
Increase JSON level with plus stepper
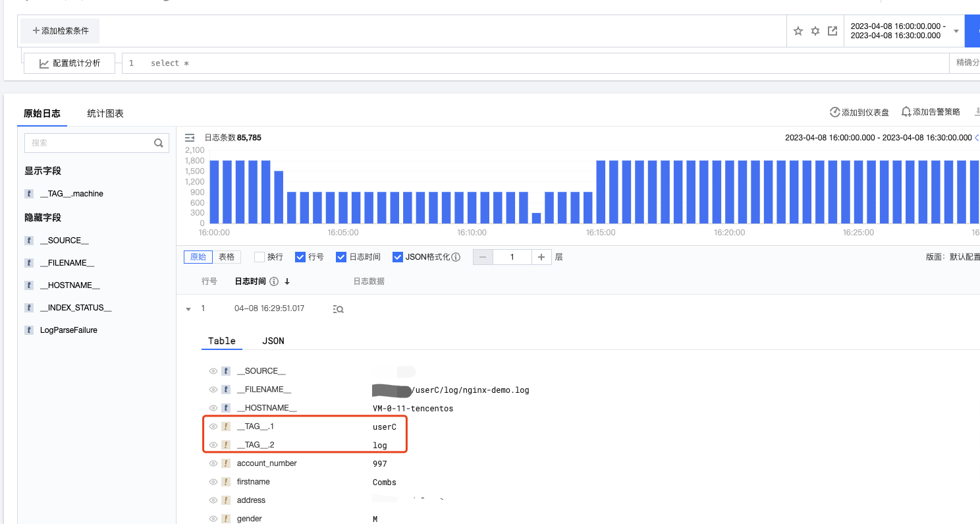(541, 257)
